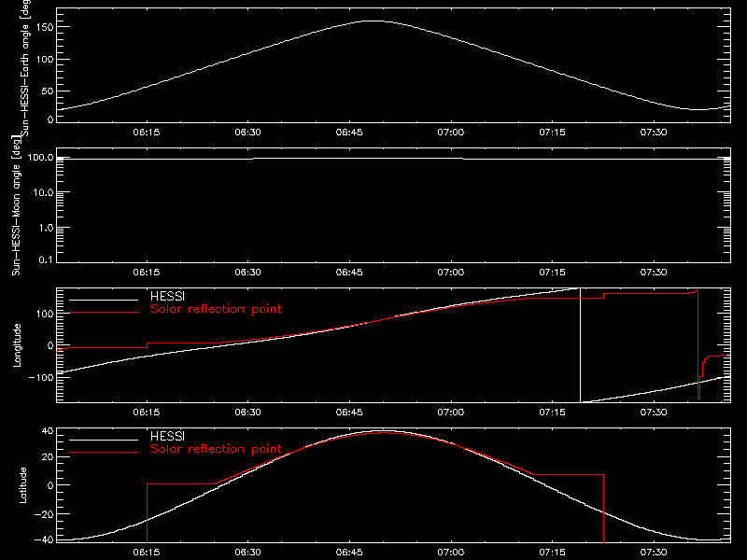Viewport: 747px width, 560px height.
Task: Click the 'Latitude' y-axis label
Action: click(x=22, y=485)
